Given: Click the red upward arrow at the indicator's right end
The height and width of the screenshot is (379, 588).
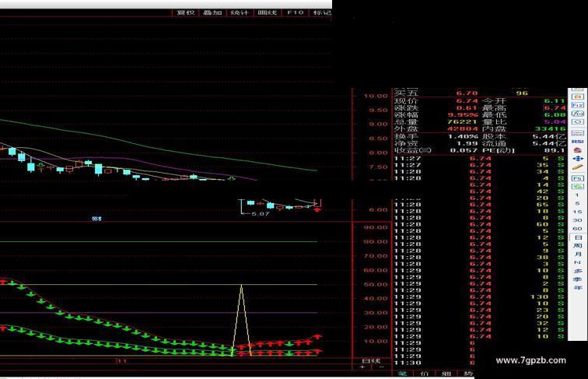Looking at the screenshot, I should [318, 337].
